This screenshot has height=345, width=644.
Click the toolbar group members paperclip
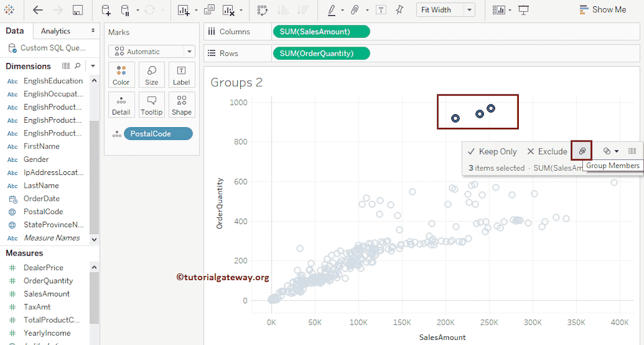coord(355,10)
